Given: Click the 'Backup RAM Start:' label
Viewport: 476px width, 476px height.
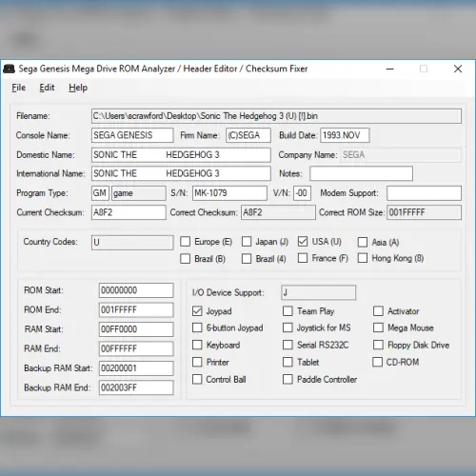Looking at the screenshot, I should pyautogui.click(x=58, y=368).
